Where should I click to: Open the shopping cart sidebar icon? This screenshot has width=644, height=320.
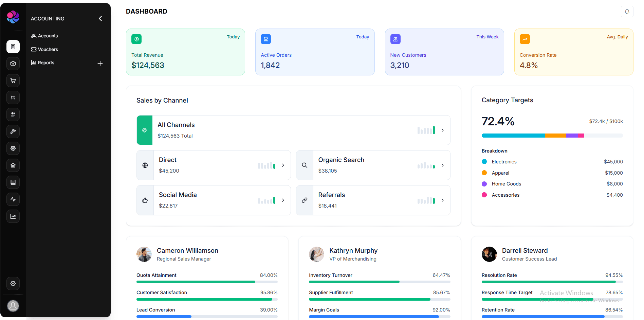13,81
